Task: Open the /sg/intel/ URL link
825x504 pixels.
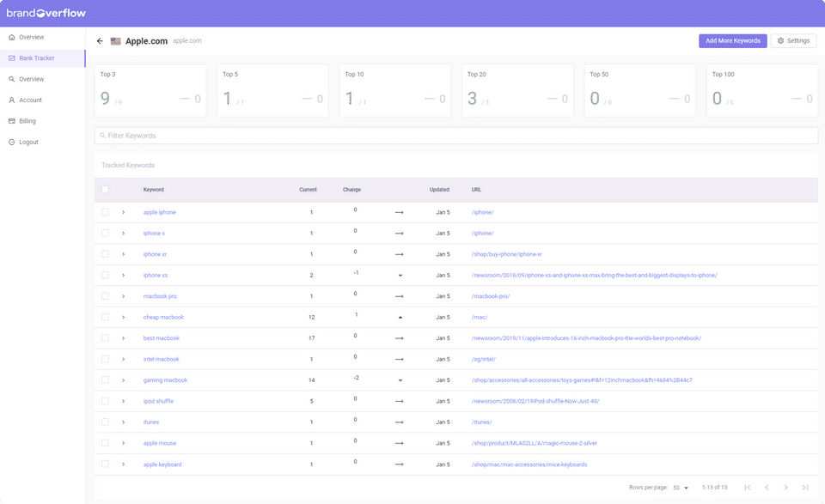Action: pos(484,360)
